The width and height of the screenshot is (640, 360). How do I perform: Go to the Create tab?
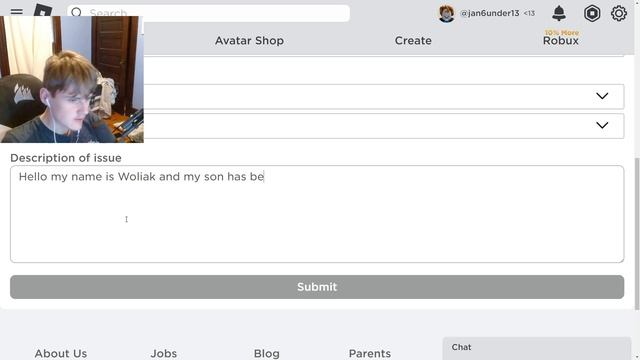413,40
